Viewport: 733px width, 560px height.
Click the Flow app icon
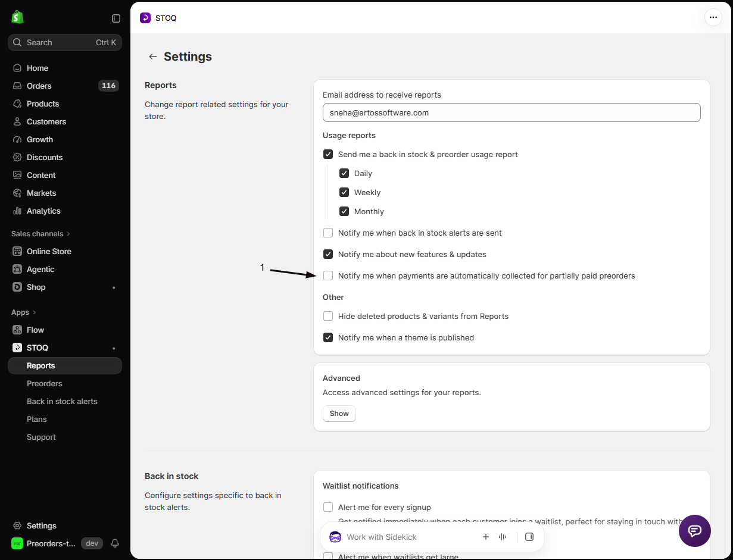point(17,330)
